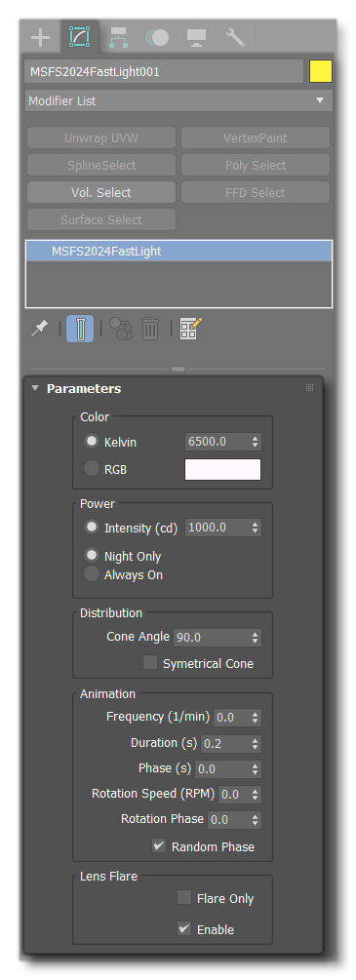Select the Night Only radio button

[92, 555]
